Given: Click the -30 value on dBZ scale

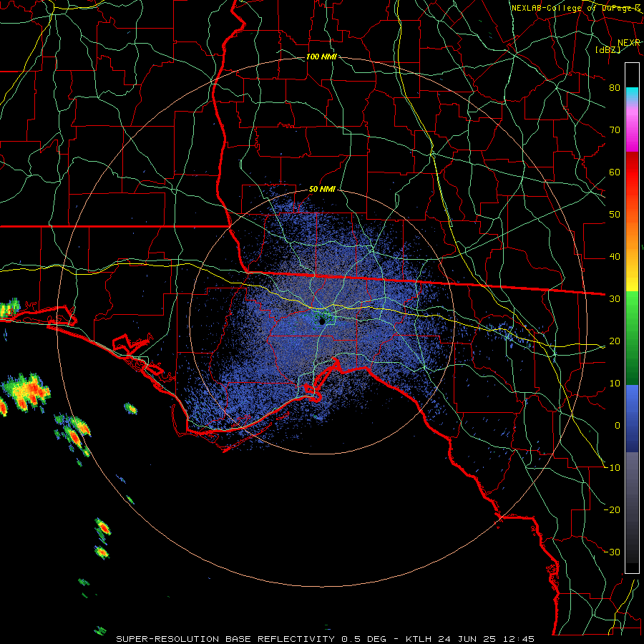Looking at the screenshot, I should click(x=612, y=552).
